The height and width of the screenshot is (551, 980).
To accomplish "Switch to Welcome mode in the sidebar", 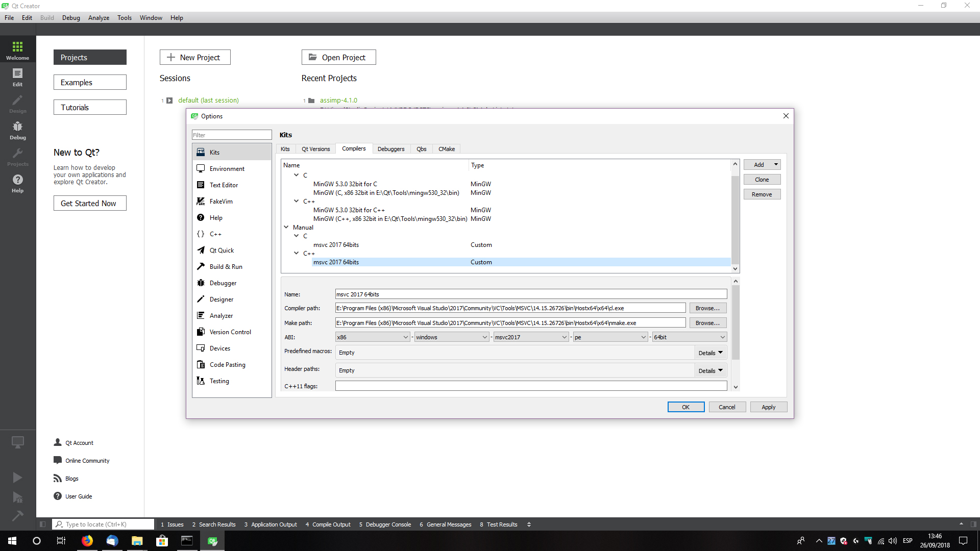I will coord(18,51).
